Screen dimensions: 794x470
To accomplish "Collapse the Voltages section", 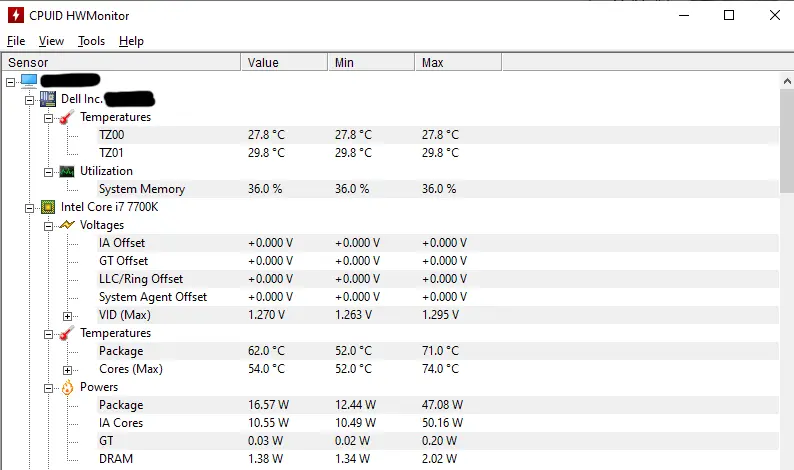I will tap(49, 226).
